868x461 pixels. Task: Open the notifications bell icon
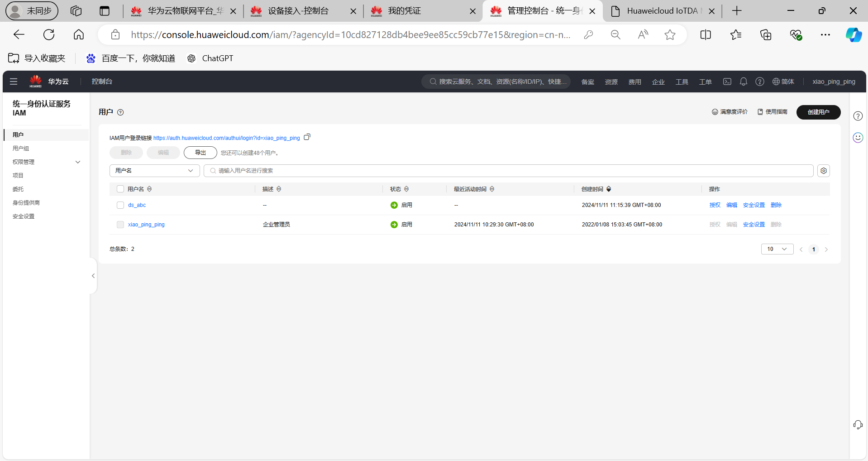pos(743,82)
